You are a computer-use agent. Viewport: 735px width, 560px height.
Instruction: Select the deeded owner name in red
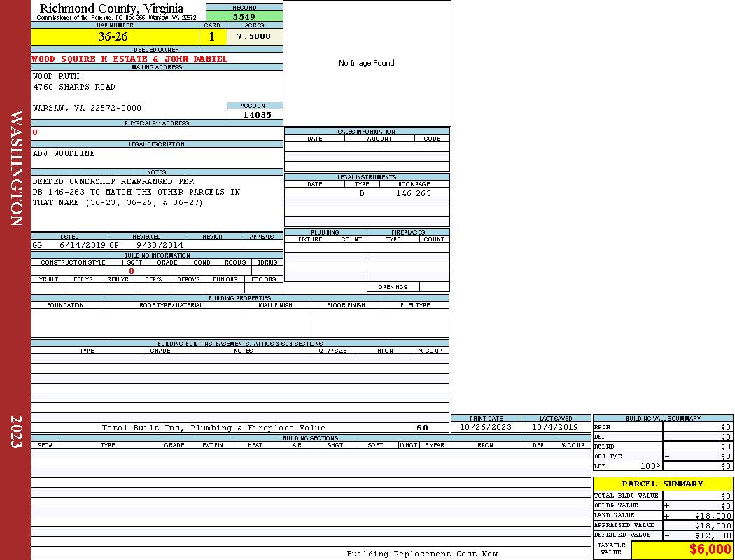pos(130,59)
